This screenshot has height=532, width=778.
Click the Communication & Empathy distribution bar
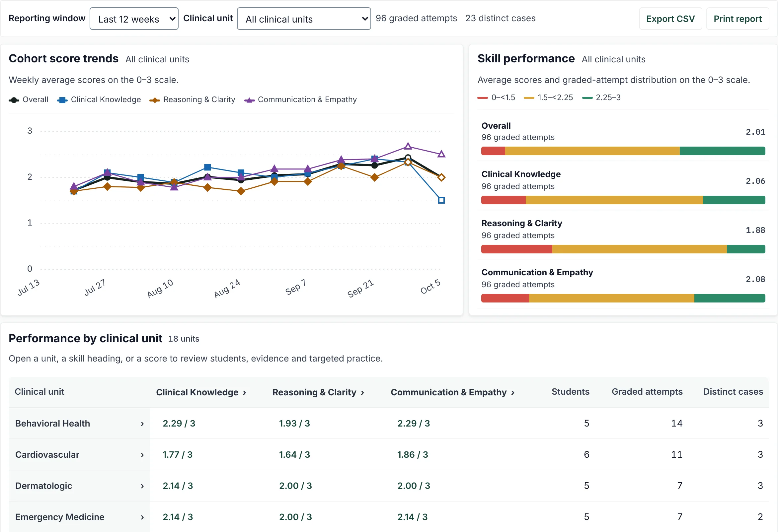click(x=623, y=299)
